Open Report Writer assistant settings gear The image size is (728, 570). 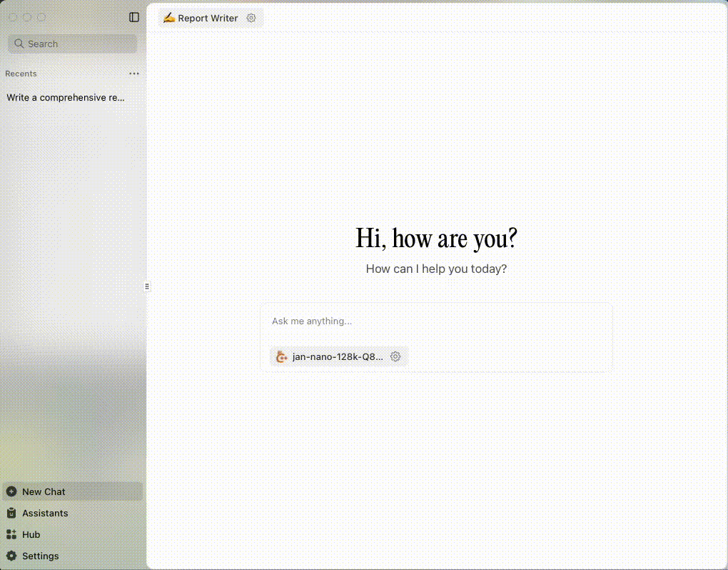point(251,18)
